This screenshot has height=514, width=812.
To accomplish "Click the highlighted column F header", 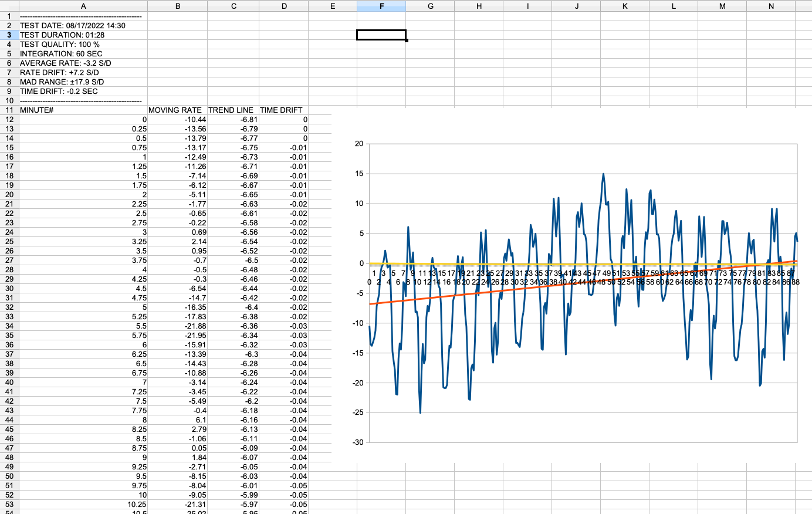I will (381, 6).
